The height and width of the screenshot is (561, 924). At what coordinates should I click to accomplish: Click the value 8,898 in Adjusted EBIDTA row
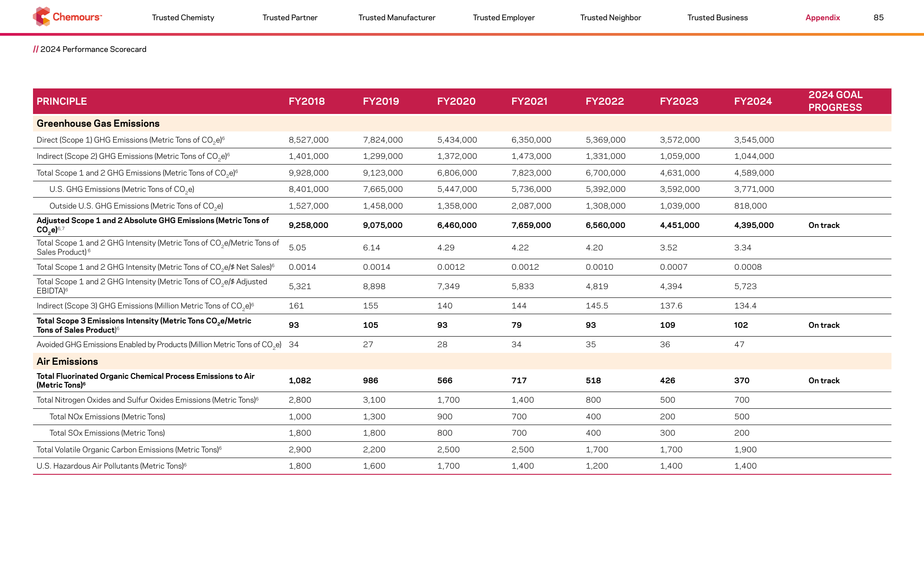(x=374, y=286)
